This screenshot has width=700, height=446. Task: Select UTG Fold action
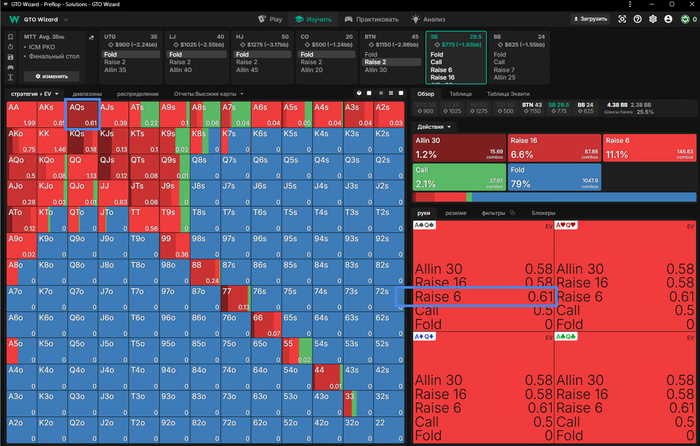click(131, 54)
